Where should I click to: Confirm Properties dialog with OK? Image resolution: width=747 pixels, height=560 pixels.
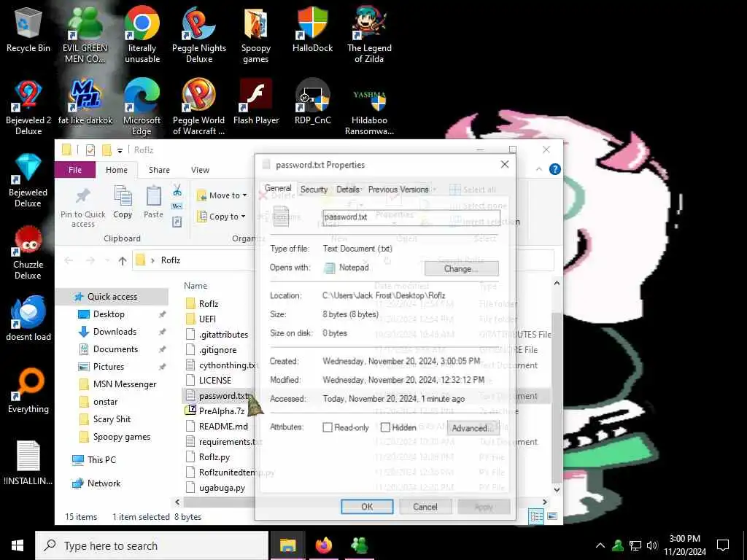click(367, 507)
